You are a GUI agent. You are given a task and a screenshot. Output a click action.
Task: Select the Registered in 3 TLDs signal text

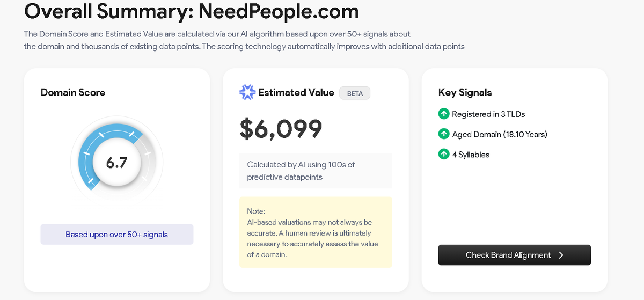pyautogui.click(x=488, y=114)
